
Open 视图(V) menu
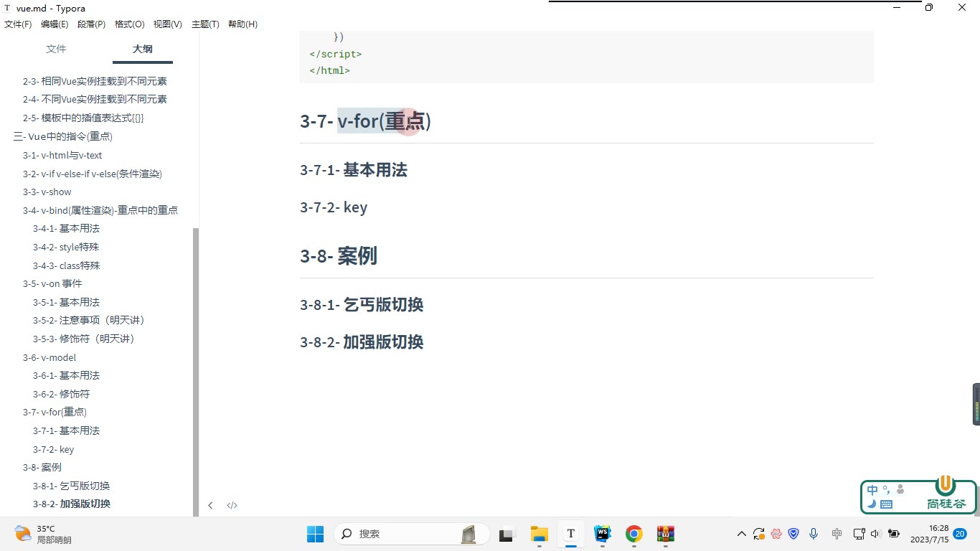tap(167, 24)
